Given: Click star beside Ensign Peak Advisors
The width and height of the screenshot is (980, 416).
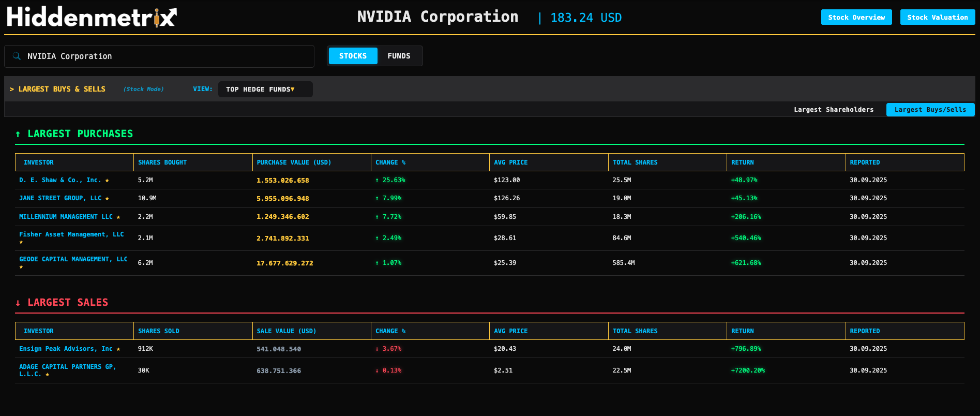Looking at the screenshot, I should pos(118,349).
